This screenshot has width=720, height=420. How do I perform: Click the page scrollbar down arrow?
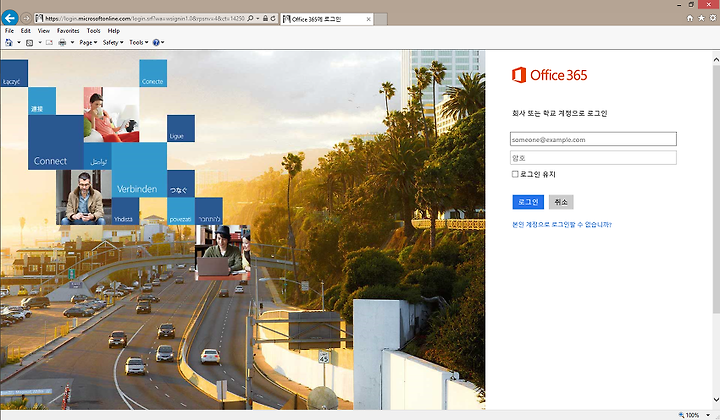pos(716,400)
